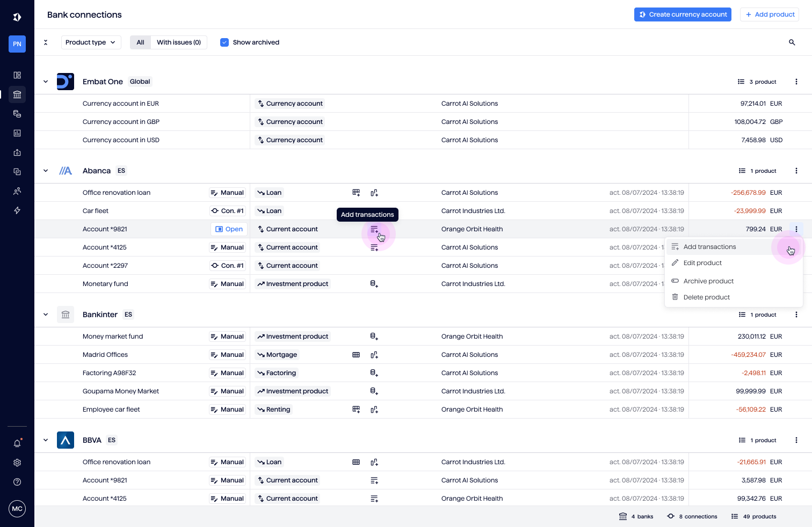Collapse the Bankinter bank group
The height and width of the screenshot is (527, 812).
click(x=46, y=314)
